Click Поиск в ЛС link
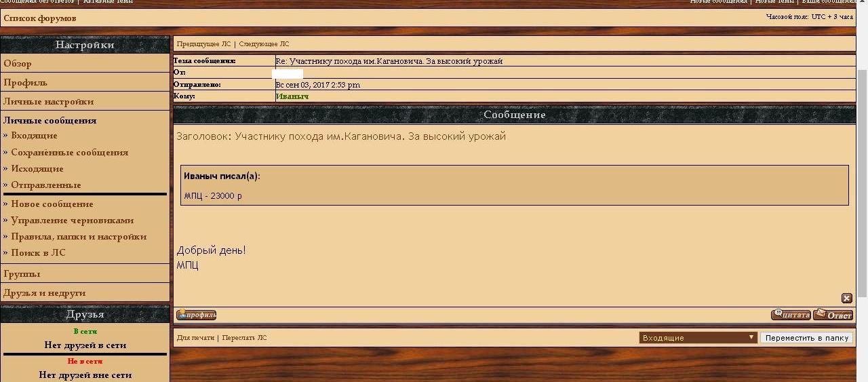This screenshot has height=382, width=868. pos(38,253)
